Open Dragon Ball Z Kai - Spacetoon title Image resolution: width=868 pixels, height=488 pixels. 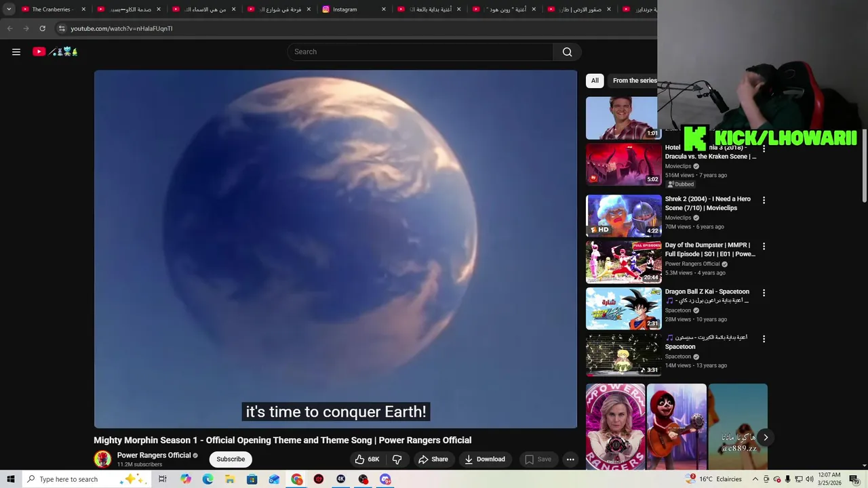coord(707,291)
